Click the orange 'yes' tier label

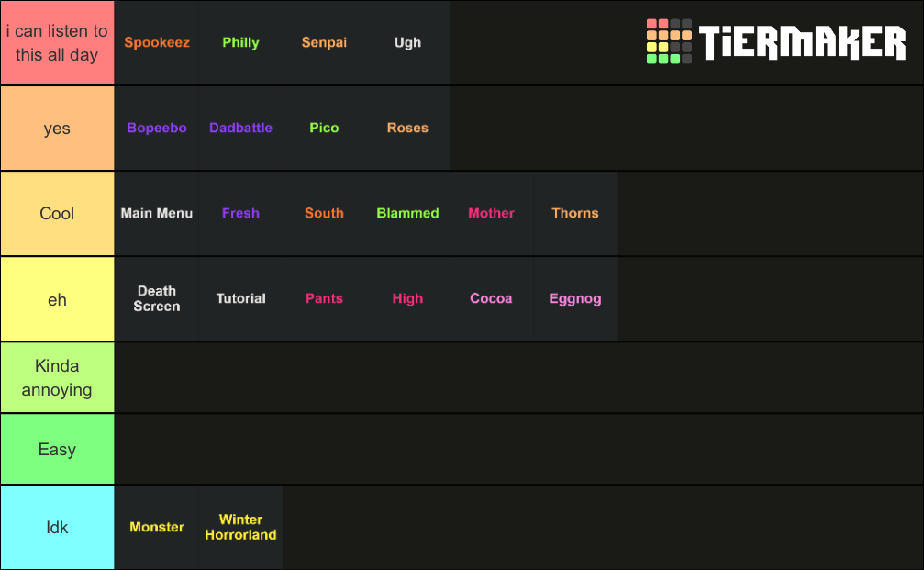click(57, 128)
